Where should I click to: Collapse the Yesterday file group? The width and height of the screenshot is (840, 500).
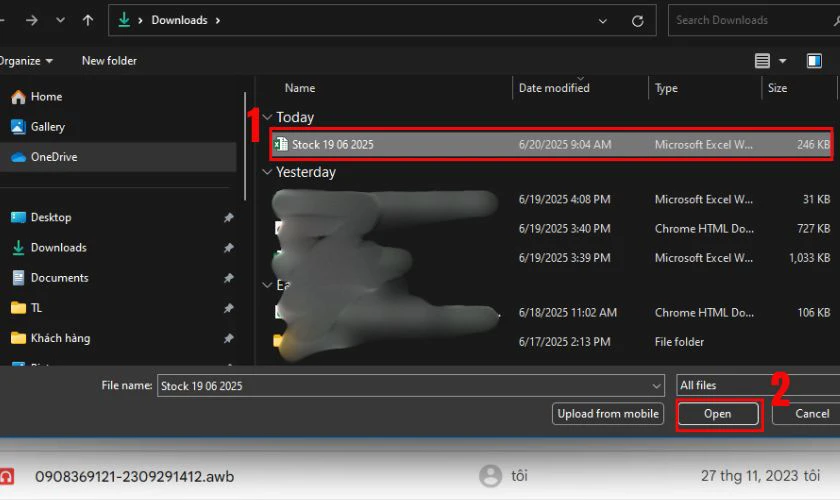pyautogui.click(x=266, y=172)
